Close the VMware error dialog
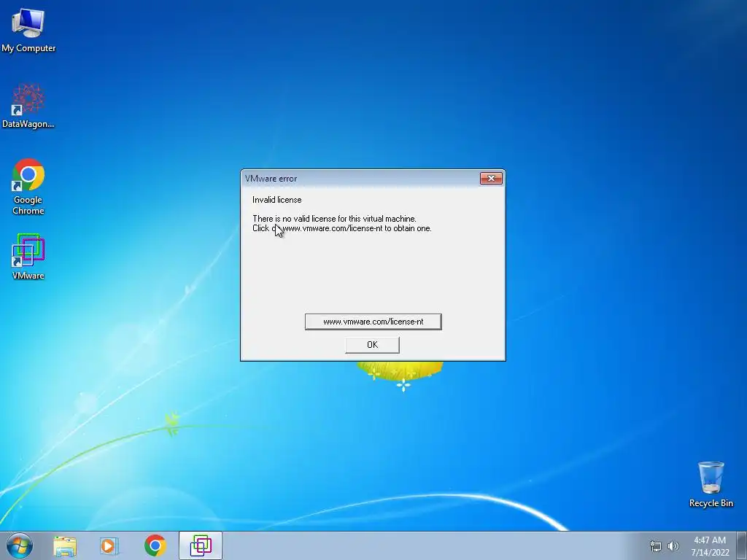747x560 pixels. point(491,178)
